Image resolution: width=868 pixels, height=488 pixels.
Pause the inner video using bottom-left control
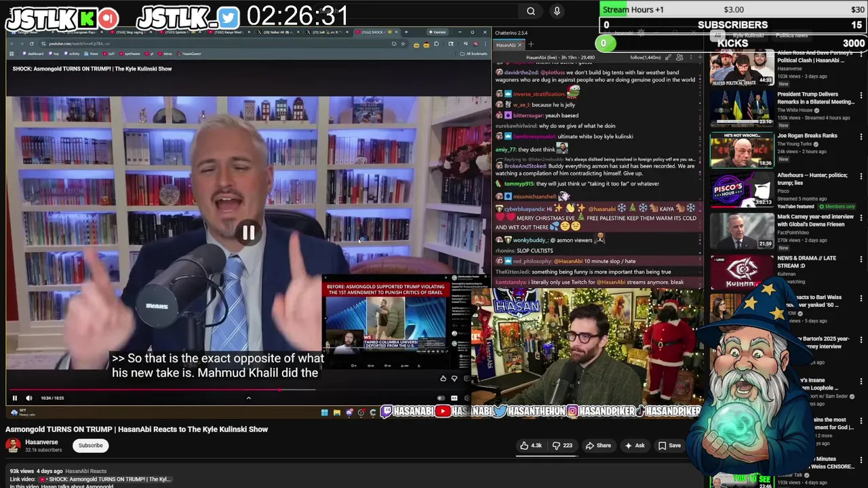14,398
